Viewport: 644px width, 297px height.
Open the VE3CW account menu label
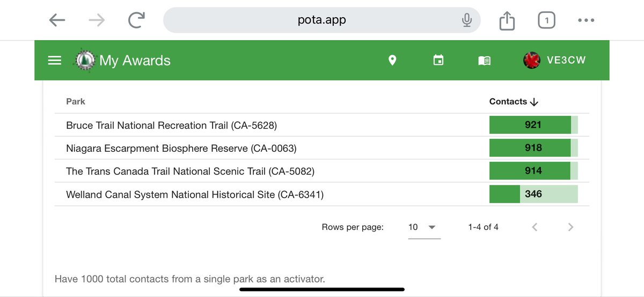pyautogui.click(x=566, y=60)
